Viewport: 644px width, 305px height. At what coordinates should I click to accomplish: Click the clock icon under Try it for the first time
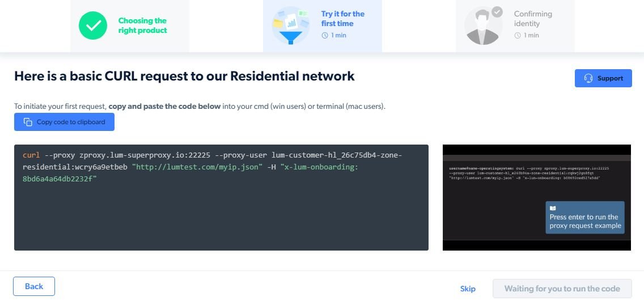(325, 35)
